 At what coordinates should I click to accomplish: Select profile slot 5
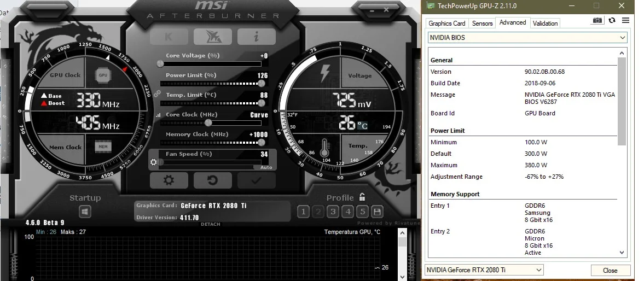362,212
